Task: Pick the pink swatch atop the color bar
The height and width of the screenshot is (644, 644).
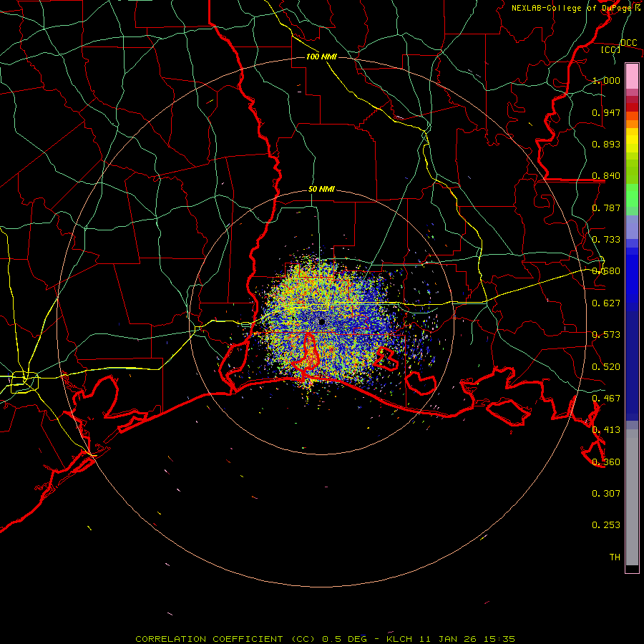Action: click(632, 77)
